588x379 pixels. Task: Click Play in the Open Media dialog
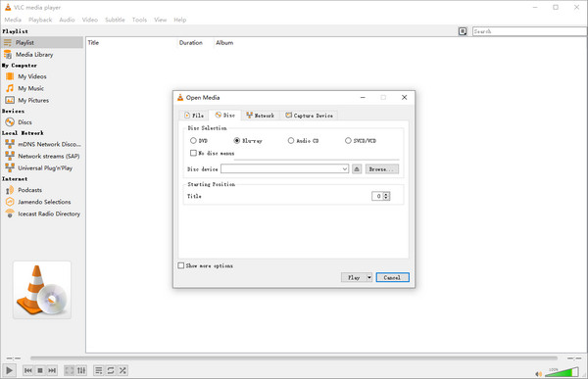[x=353, y=277]
